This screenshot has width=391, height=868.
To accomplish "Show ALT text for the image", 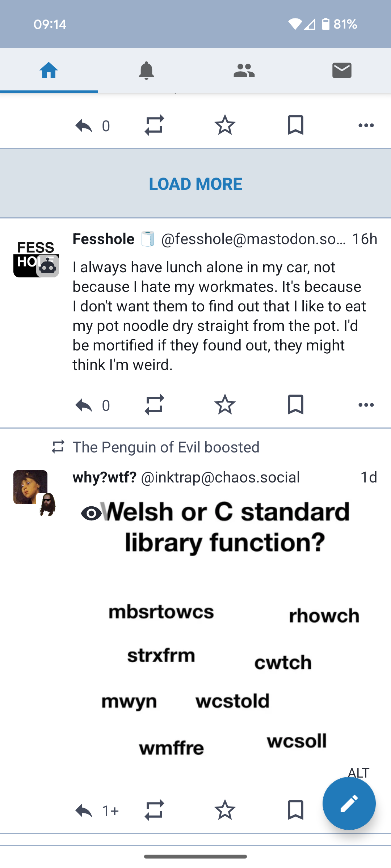I will 358,773.
